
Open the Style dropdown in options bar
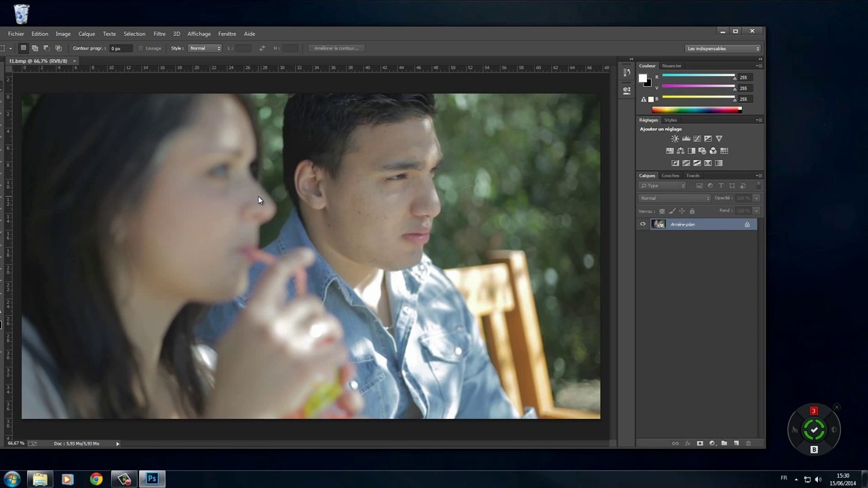pyautogui.click(x=205, y=48)
